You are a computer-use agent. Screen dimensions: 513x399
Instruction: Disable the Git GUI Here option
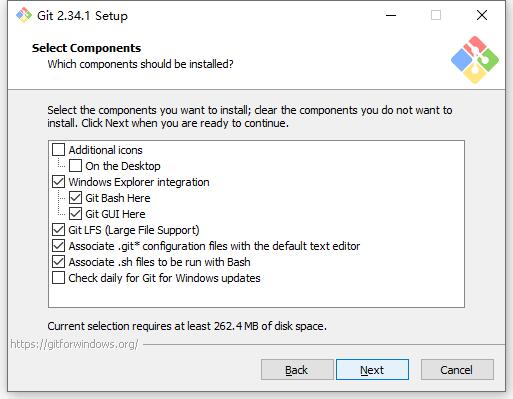click(75, 214)
